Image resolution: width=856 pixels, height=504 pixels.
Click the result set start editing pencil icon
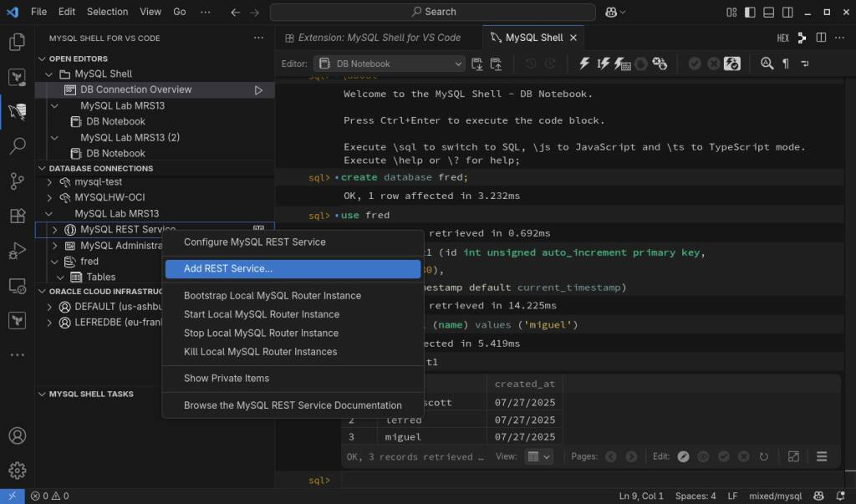[683, 456]
